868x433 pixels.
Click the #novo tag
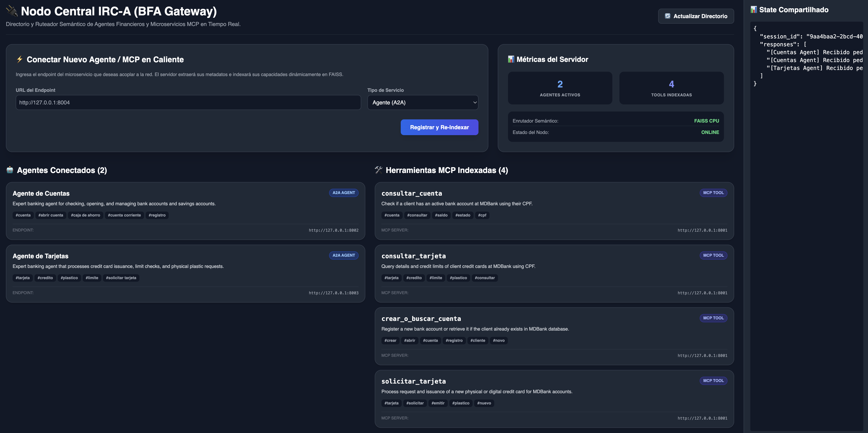(x=499, y=341)
